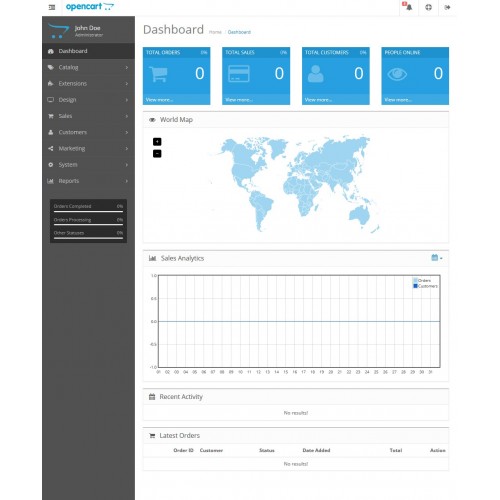The image size is (500, 500).
Task: Click the Home breadcrumb link
Action: (215, 32)
